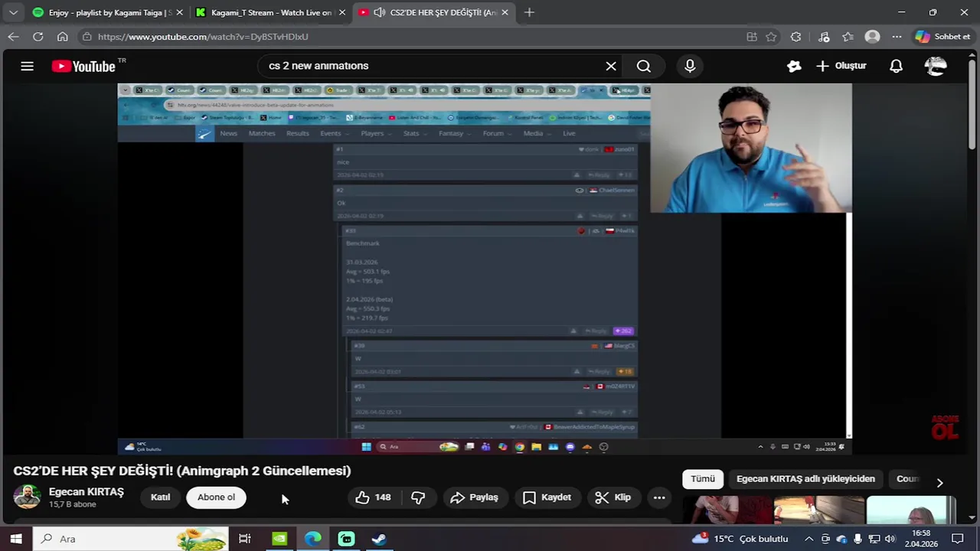This screenshot has height=551, width=980.
Task: Open media control music icon
Action: 824,37
